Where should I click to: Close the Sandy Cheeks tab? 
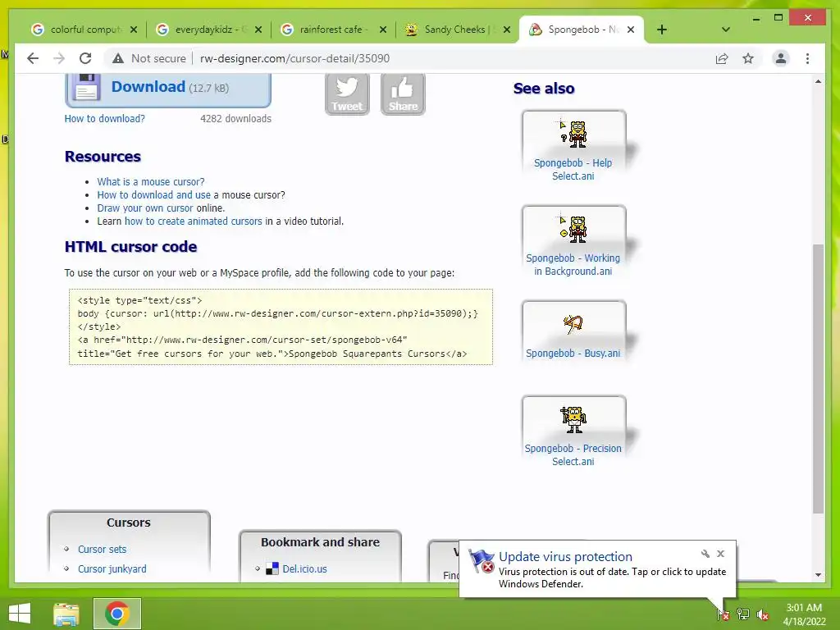tap(507, 30)
